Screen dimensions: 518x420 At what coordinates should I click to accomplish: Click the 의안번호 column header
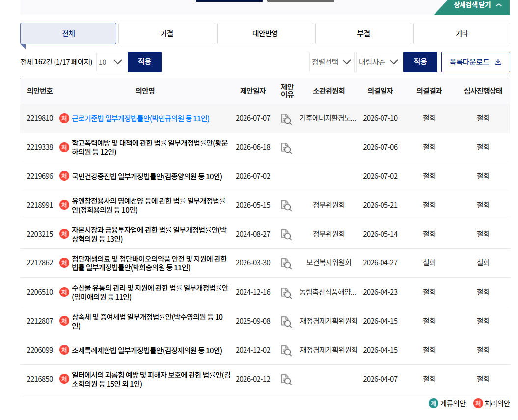40,91
